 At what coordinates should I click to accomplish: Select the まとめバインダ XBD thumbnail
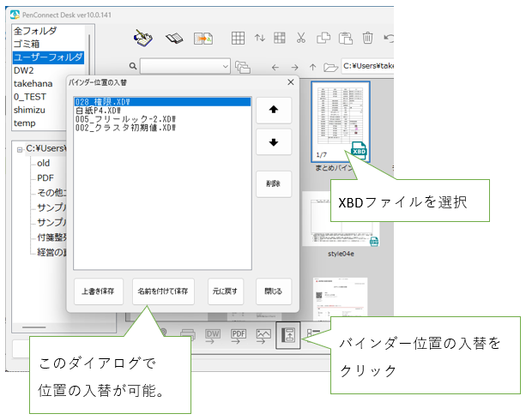click(340, 123)
